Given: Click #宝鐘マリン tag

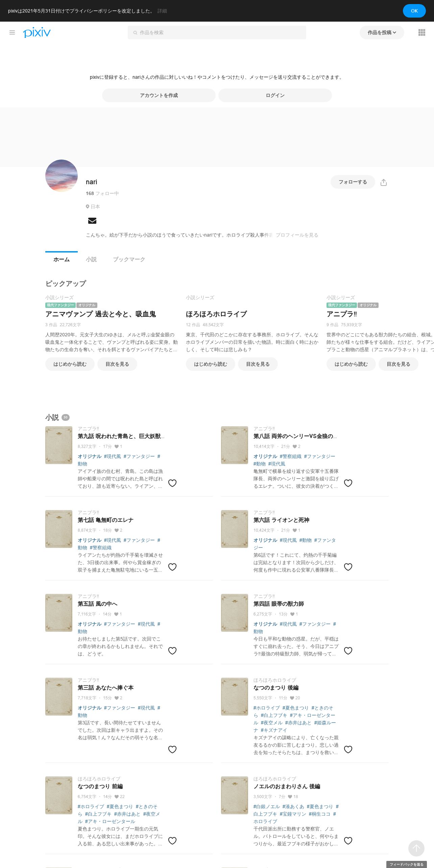Looking at the screenshot, I should coord(293,814).
